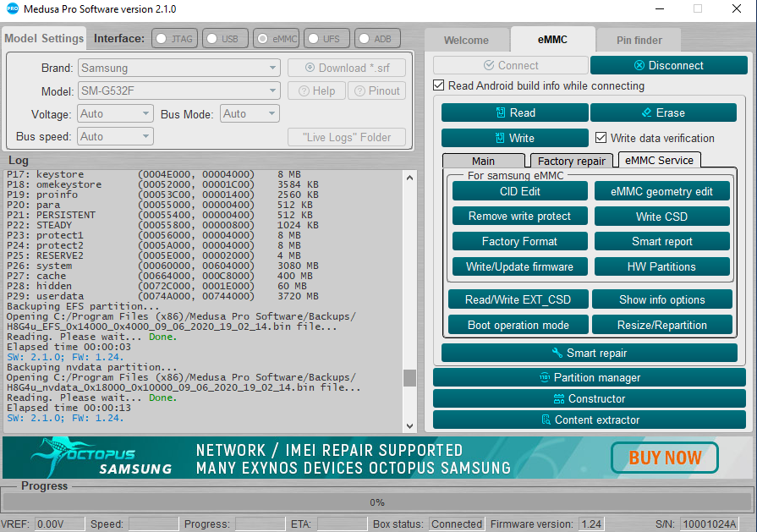Click the Read button's chip icon
The width and height of the screenshot is (757, 532).
click(x=501, y=112)
